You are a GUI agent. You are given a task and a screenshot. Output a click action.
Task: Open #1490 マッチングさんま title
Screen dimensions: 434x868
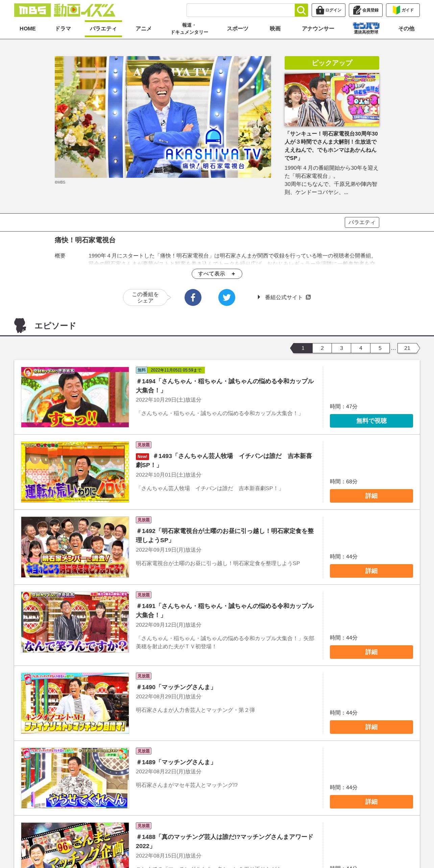[x=175, y=687]
